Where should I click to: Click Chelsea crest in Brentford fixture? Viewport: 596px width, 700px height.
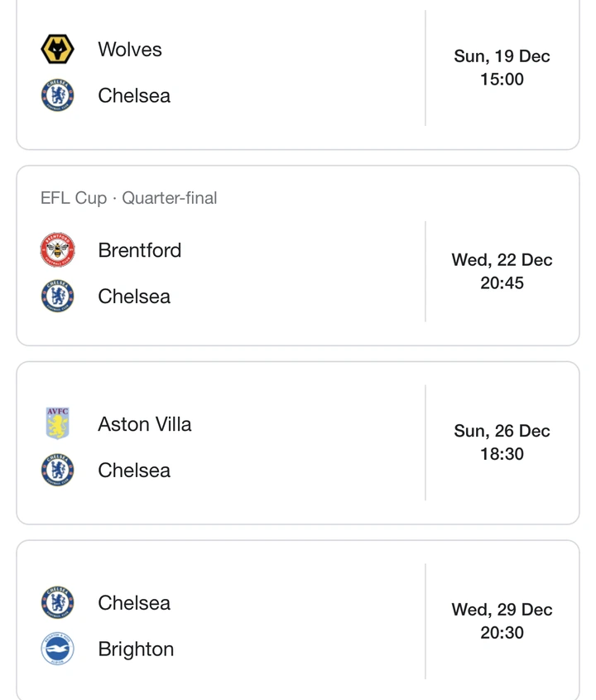58,296
